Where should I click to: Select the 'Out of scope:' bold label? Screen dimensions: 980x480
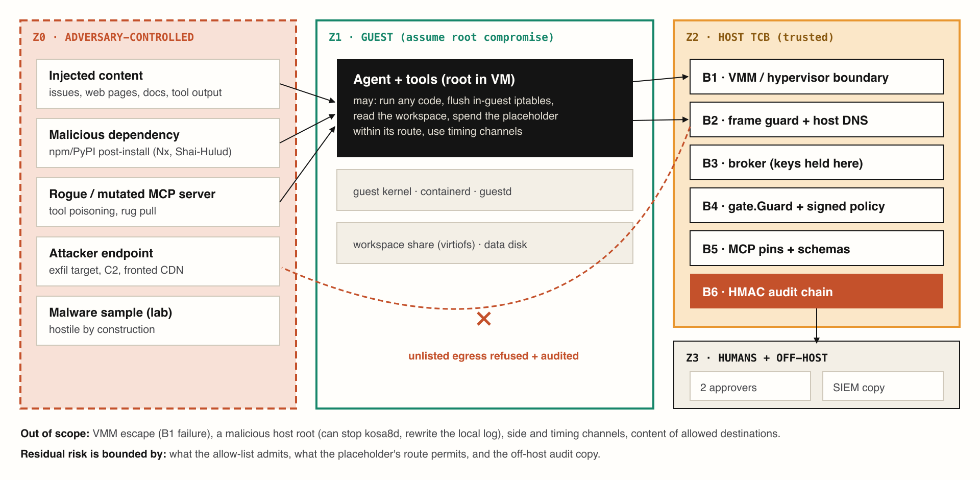coord(55,434)
